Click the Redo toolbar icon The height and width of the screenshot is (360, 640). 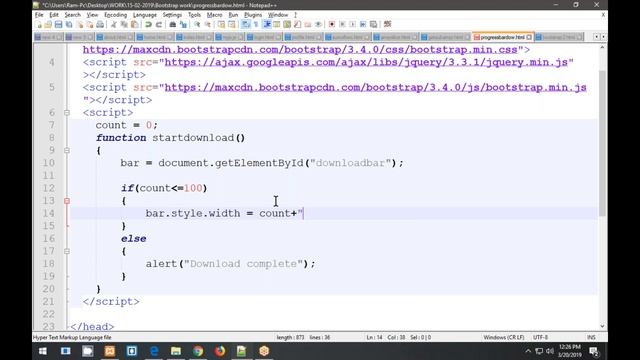point(159,24)
